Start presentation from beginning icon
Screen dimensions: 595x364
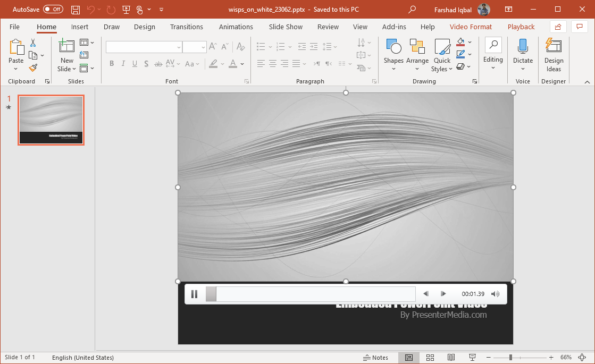(127, 10)
